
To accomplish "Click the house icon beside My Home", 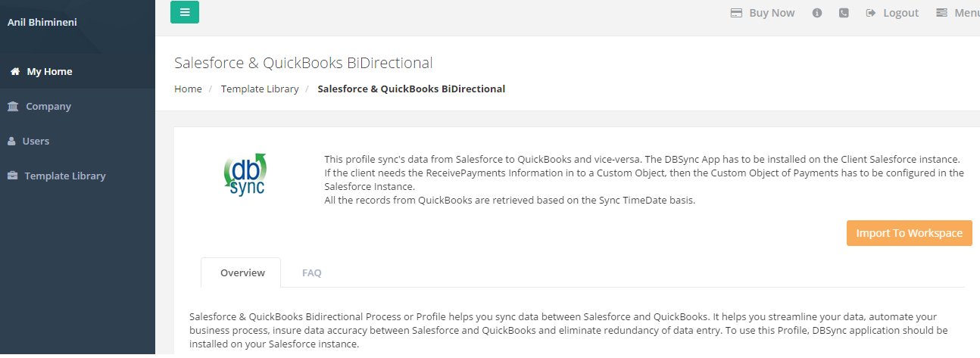I will click(15, 72).
